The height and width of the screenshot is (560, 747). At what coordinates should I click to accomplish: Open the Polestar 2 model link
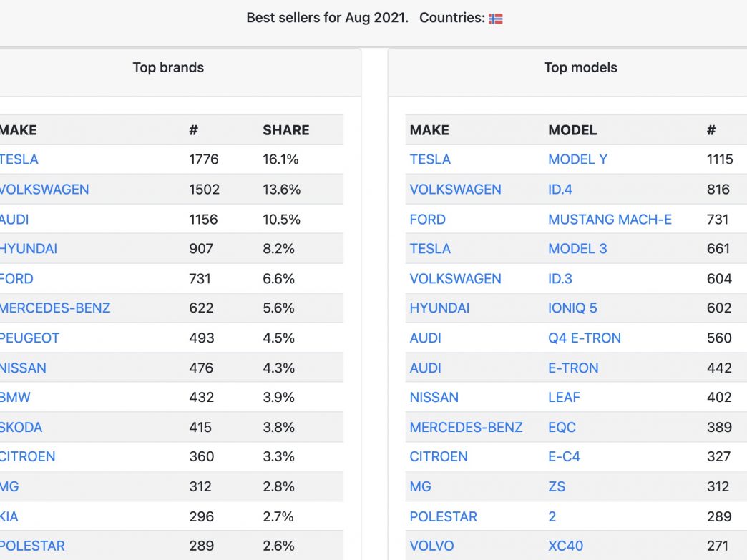(x=552, y=516)
